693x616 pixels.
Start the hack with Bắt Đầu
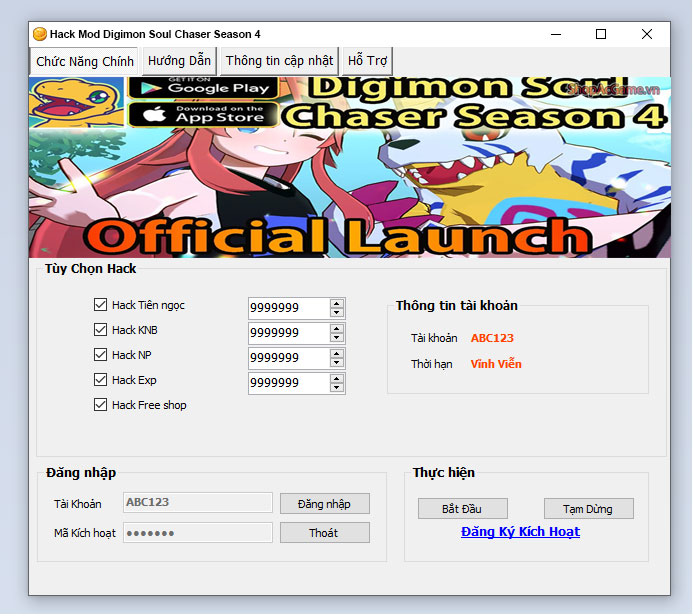pos(463,509)
